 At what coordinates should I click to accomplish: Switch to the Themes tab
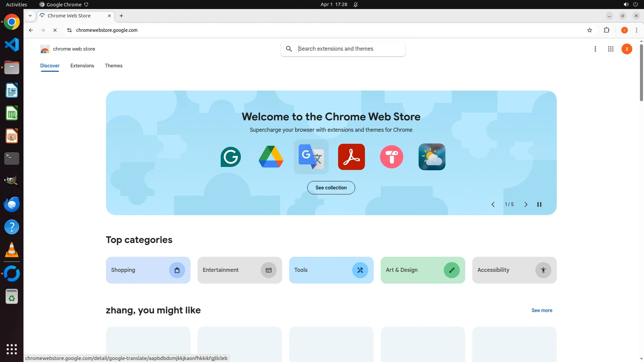click(x=114, y=66)
